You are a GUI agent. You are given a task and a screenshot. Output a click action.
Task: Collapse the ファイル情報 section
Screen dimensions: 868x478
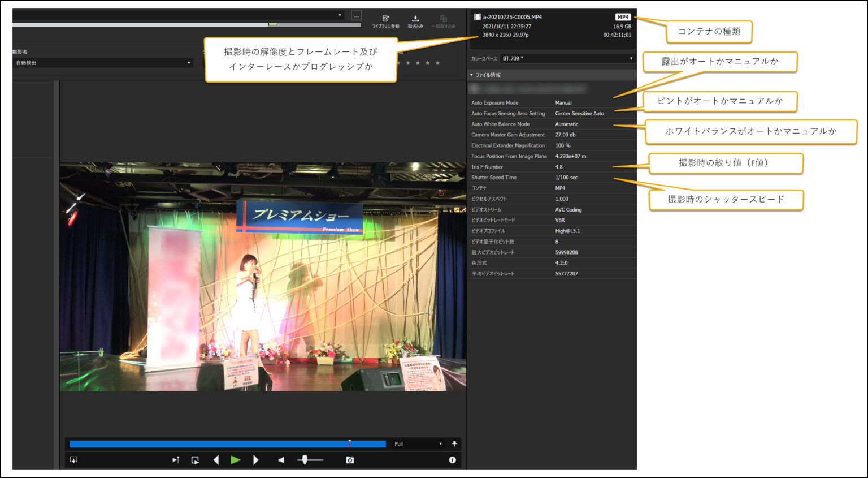[x=471, y=75]
